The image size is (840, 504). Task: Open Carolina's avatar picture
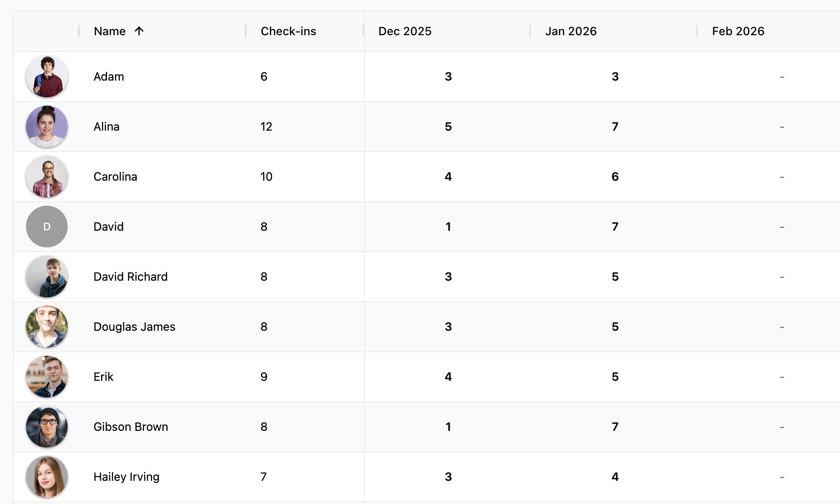47,176
